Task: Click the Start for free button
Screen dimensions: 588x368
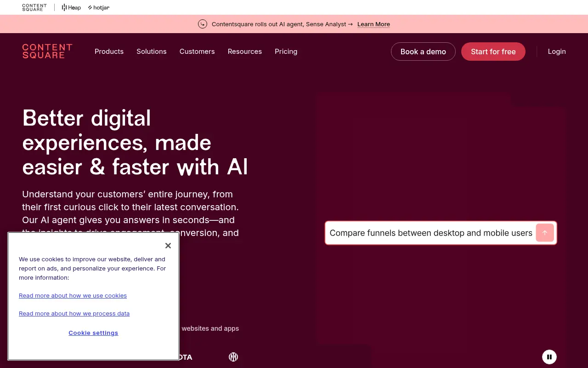Action: click(x=493, y=52)
